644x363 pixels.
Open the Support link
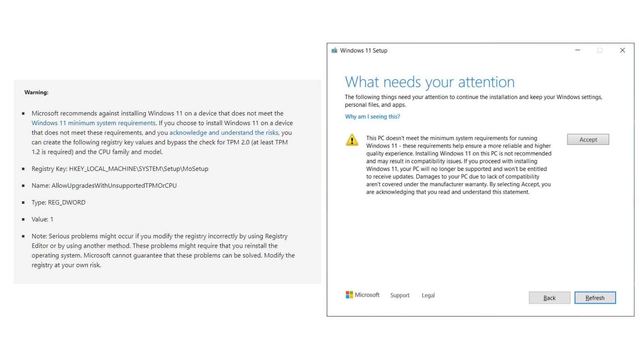click(x=399, y=295)
